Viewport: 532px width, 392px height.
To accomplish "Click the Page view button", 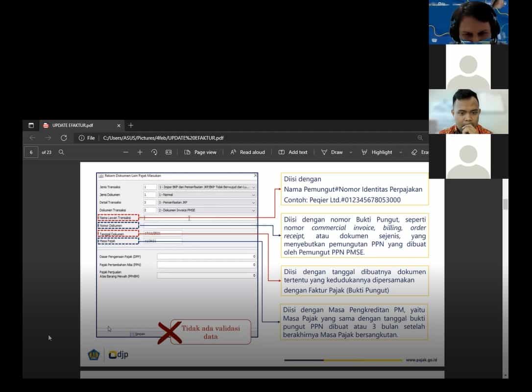I will point(200,152).
